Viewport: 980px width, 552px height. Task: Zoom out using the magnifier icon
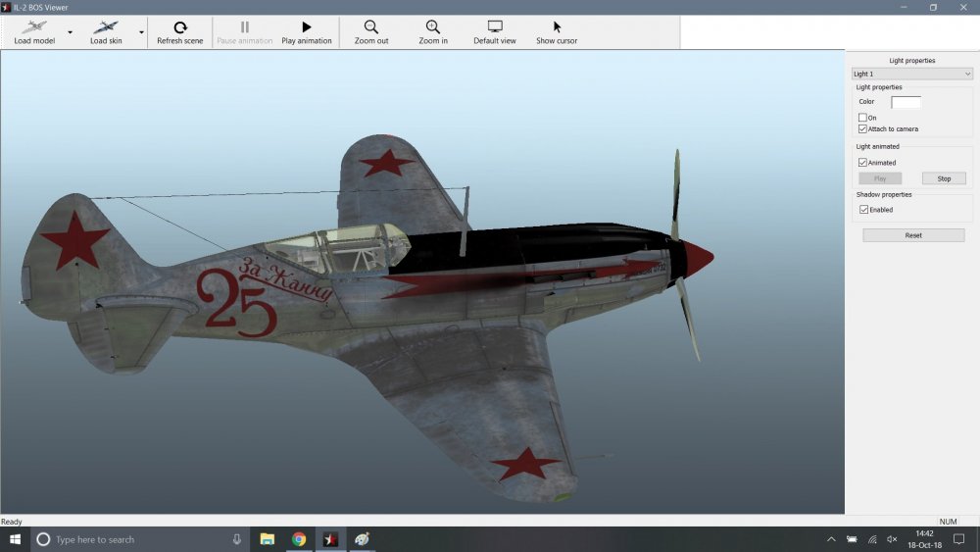[x=370, y=27]
